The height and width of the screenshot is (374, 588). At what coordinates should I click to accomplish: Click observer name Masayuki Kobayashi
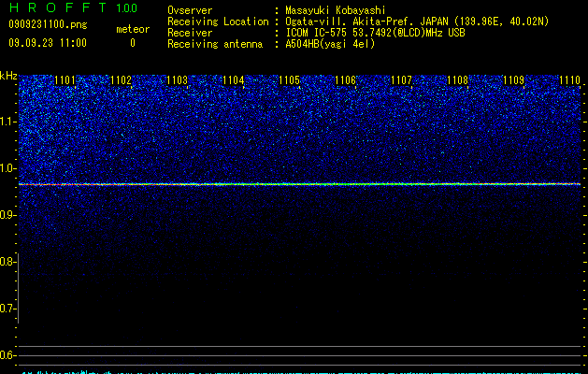(x=336, y=10)
